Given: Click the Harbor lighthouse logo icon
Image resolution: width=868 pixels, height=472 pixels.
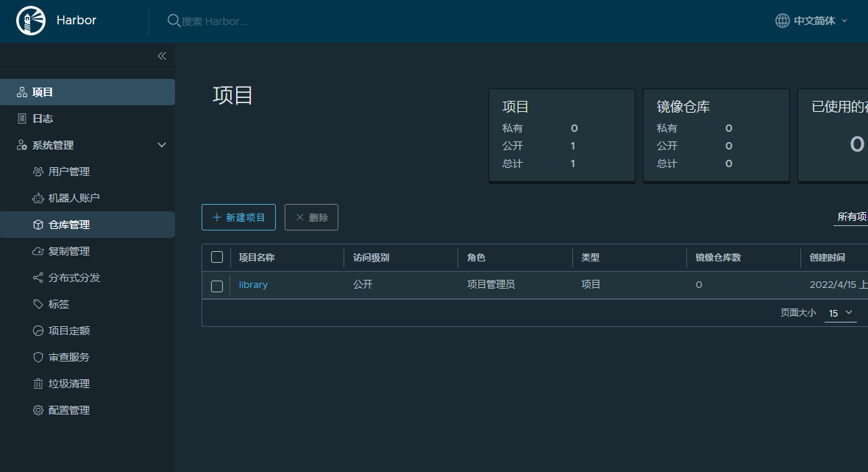Looking at the screenshot, I should [x=31, y=21].
